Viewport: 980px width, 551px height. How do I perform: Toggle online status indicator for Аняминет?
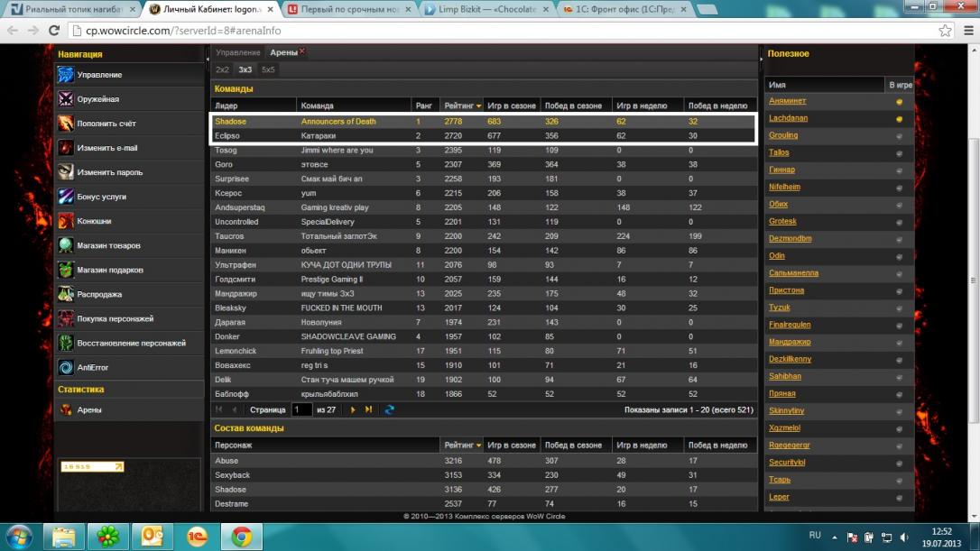[899, 102]
